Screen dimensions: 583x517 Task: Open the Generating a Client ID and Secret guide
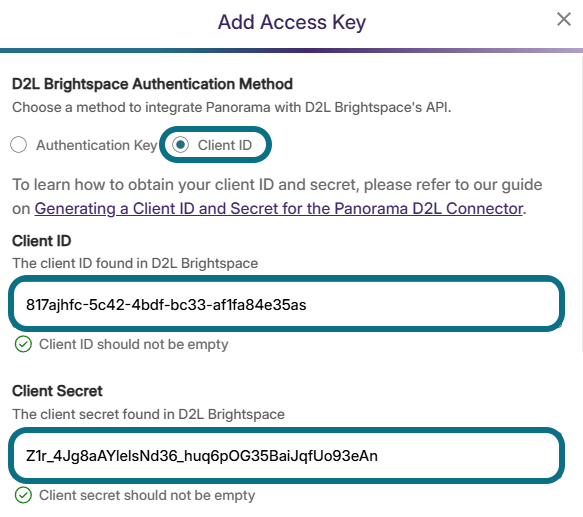click(279, 209)
